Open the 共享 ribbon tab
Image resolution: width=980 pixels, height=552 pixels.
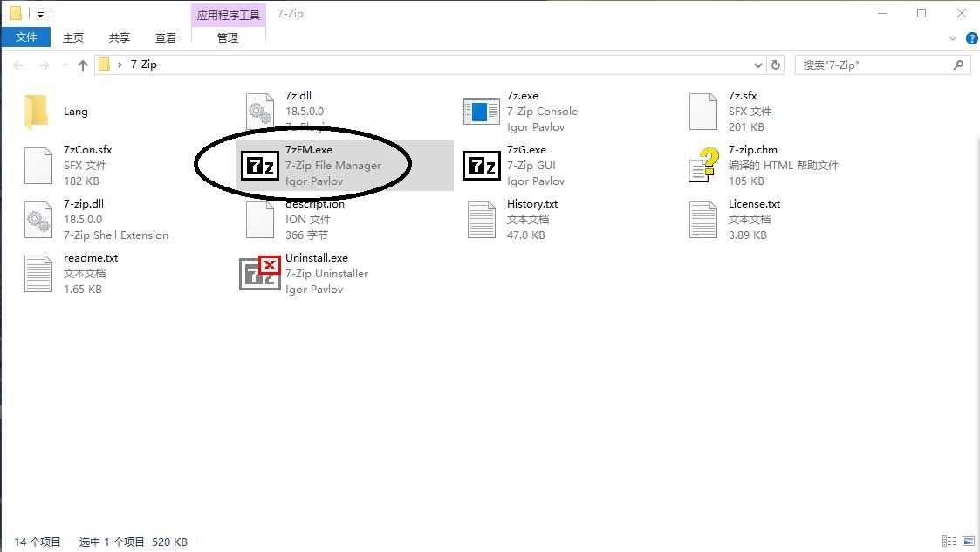tap(120, 38)
